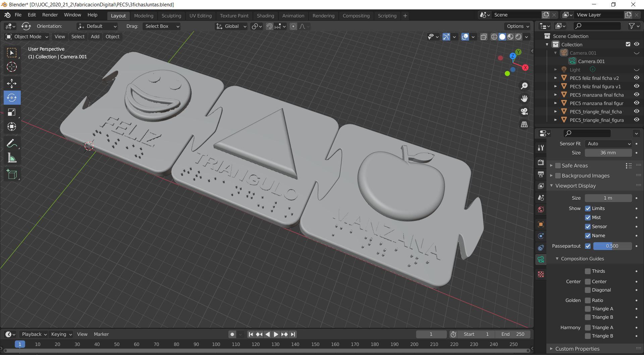Collapse the Camera.001 outliner entry

[x=555, y=53]
